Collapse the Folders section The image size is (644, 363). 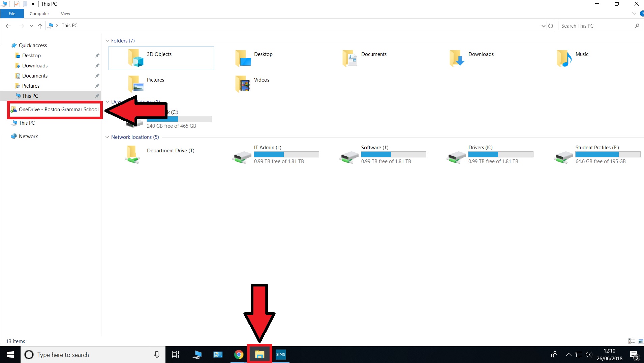(107, 40)
